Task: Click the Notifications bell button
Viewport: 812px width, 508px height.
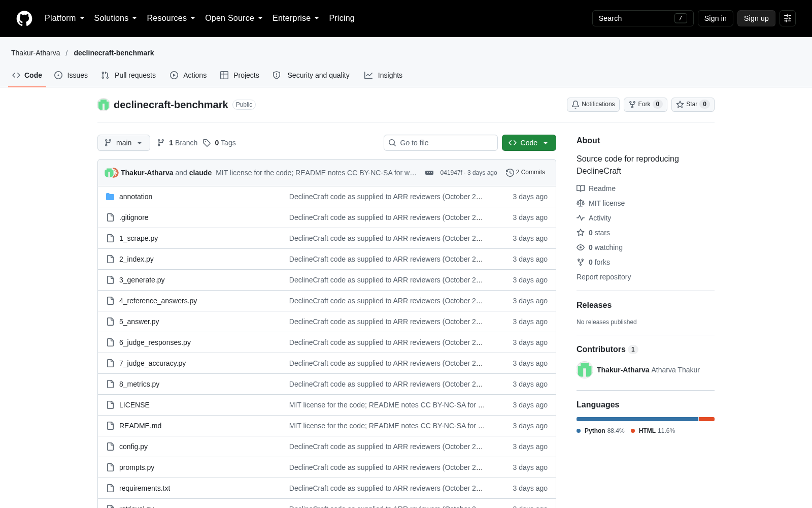Action: [x=593, y=105]
